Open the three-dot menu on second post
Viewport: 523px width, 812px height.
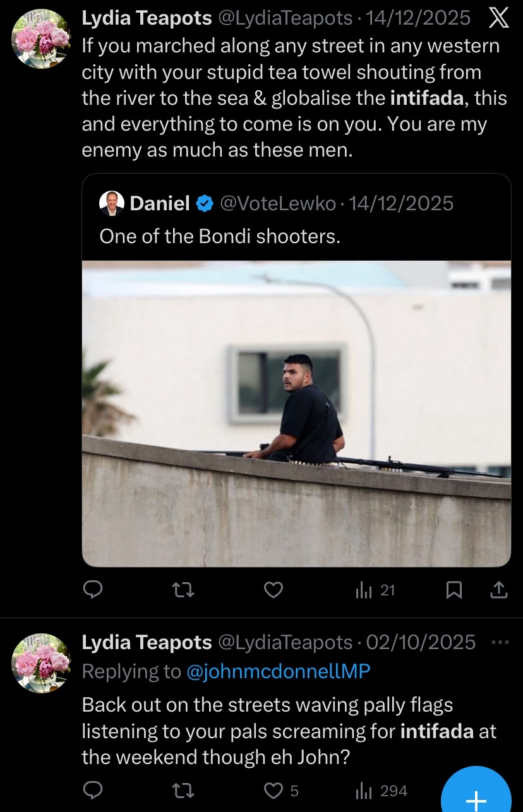(x=500, y=643)
